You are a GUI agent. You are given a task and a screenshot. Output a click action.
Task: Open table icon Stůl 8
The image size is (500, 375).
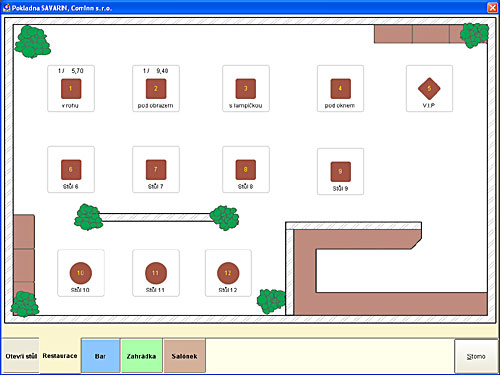click(246, 170)
